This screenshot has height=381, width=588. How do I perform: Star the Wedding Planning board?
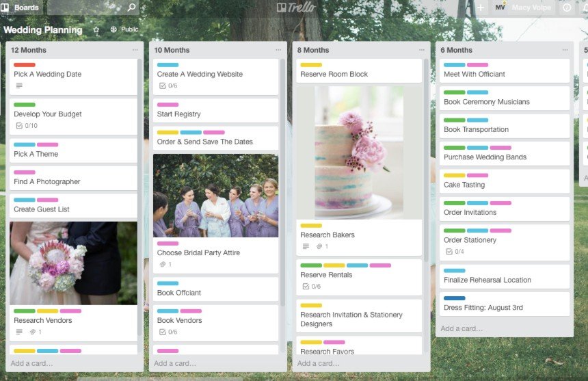[96, 29]
